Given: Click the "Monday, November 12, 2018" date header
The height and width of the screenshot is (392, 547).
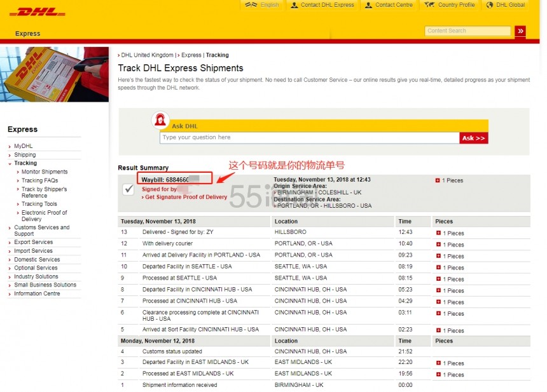Looking at the screenshot, I should coord(158,341).
